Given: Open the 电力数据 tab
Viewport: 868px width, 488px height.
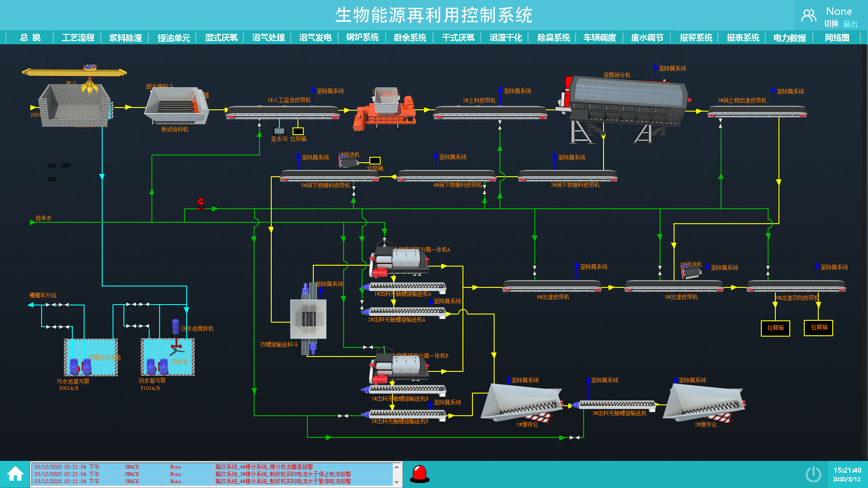Looking at the screenshot, I should click(789, 38).
